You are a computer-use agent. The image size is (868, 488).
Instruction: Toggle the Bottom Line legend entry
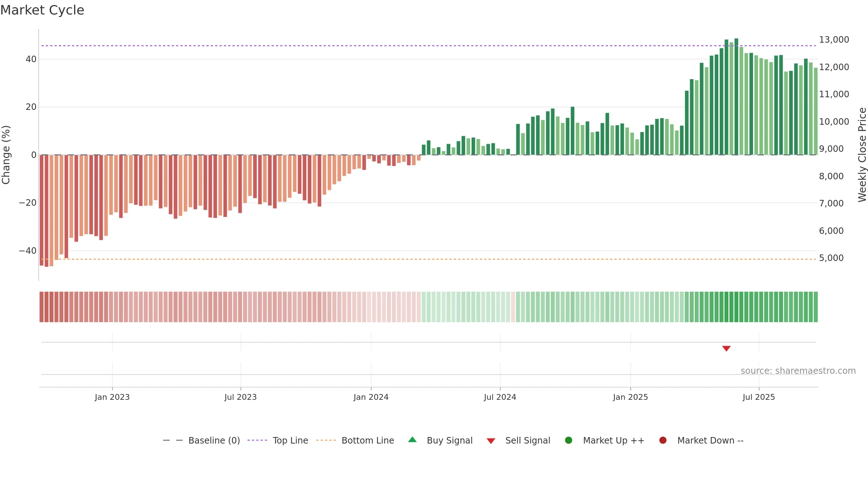355,440
